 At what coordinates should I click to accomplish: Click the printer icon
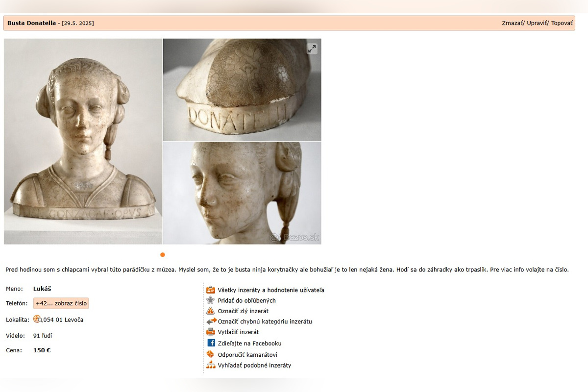coord(211,332)
